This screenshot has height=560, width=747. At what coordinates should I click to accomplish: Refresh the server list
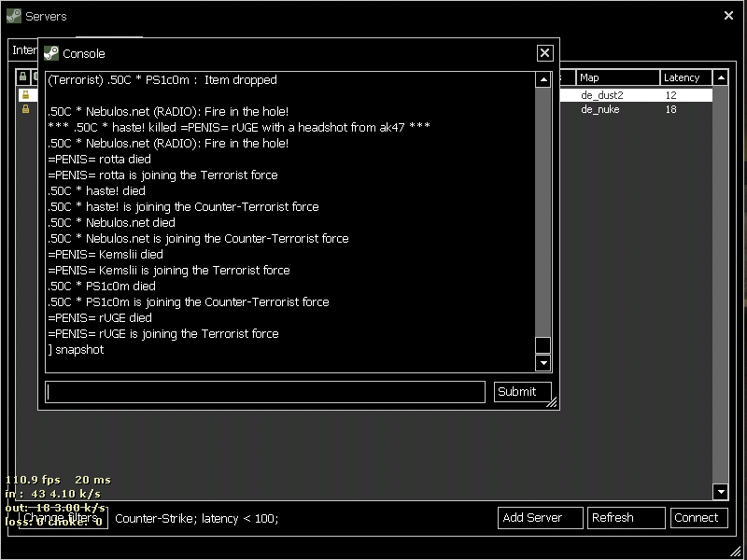(626, 518)
